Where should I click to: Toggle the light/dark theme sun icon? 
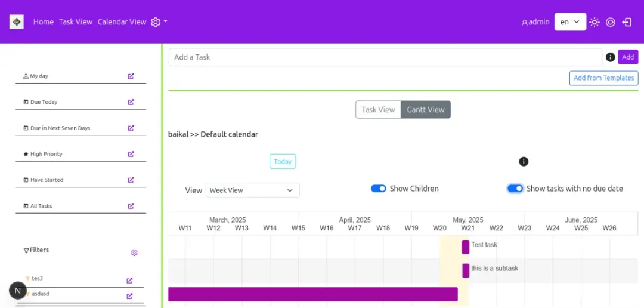tap(595, 22)
